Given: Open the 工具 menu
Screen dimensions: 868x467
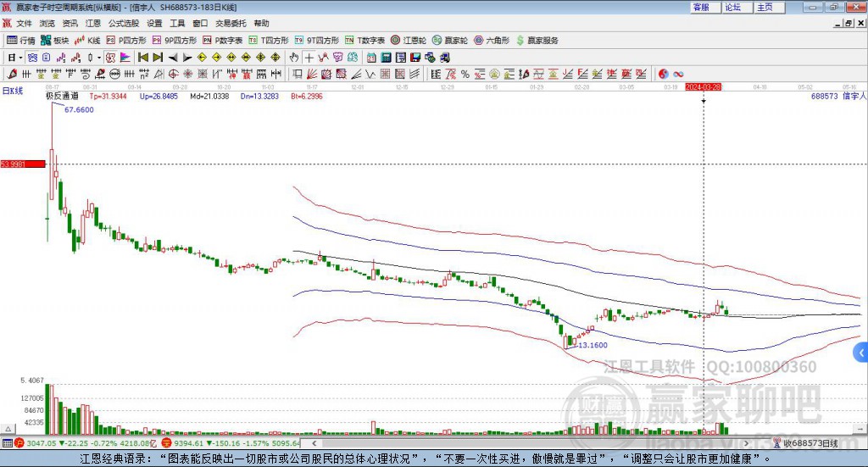Looking at the screenshot, I should (177, 23).
